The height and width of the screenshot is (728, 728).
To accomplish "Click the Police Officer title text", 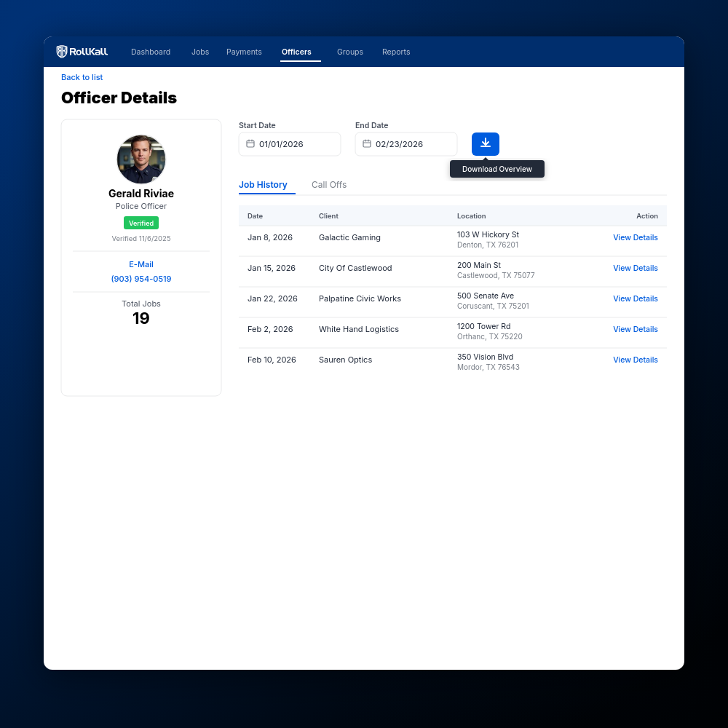I will click(141, 206).
